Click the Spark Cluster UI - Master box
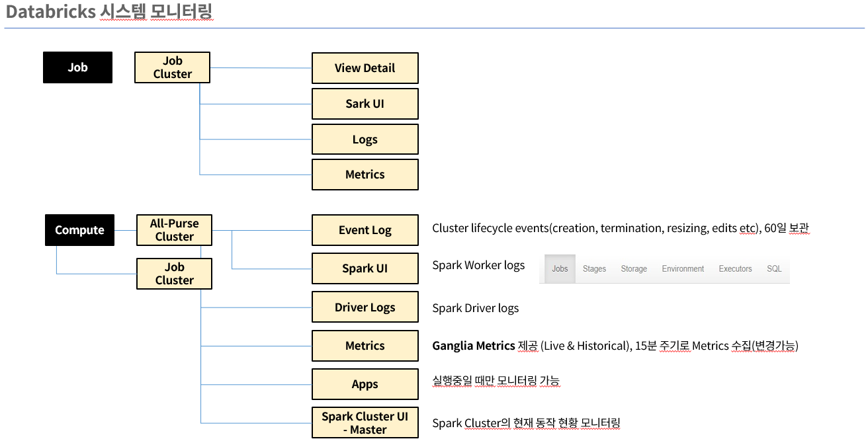The image size is (868, 443). click(365, 423)
